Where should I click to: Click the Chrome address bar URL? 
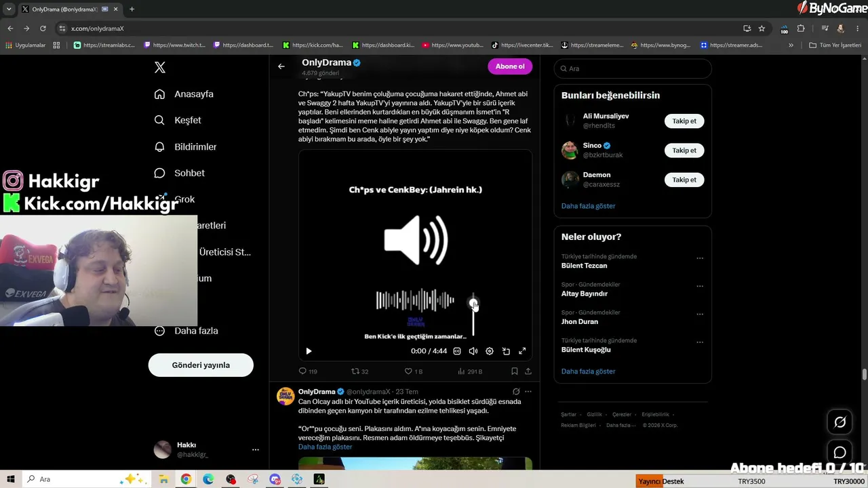click(97, 28)
